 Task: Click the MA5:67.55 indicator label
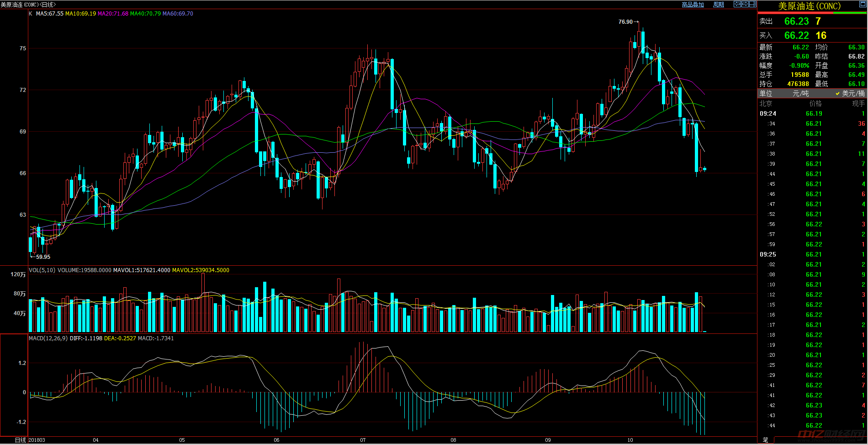point(49,14)
